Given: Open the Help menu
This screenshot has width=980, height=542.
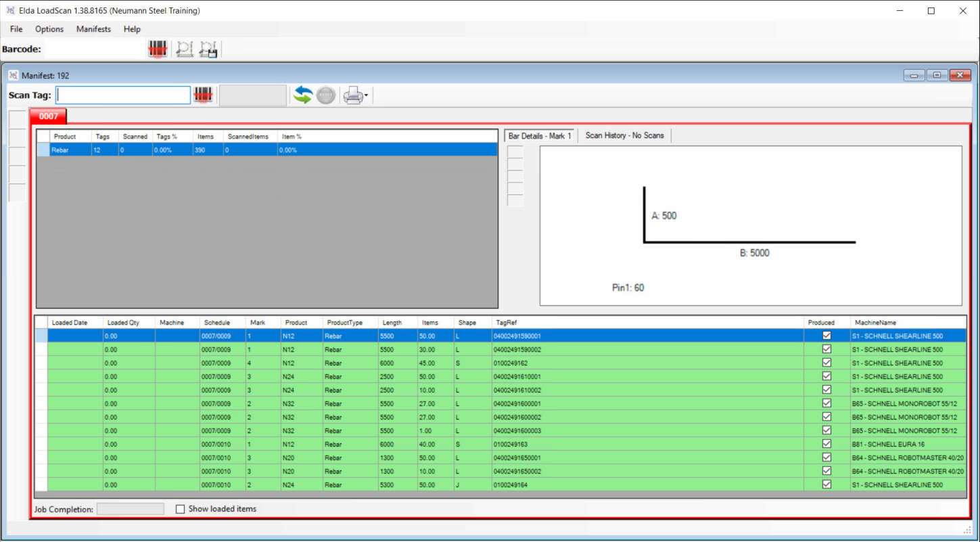Looking at the screenshot, I should 132,29.
